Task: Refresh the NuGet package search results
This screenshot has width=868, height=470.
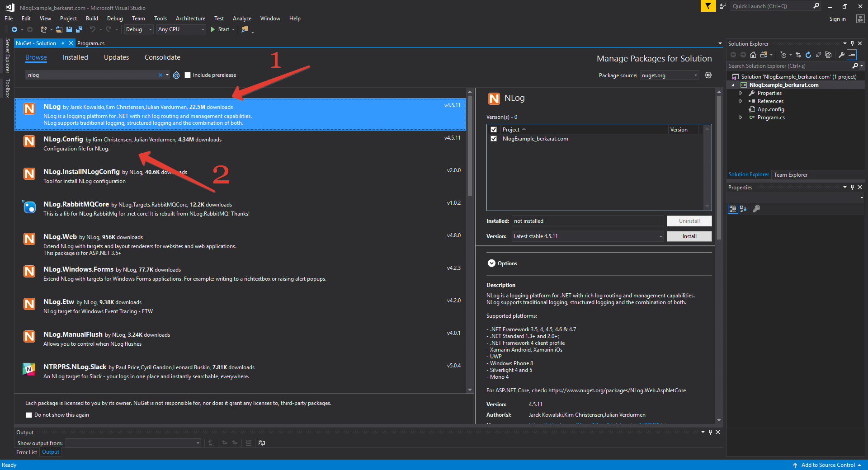Action: point(176,75)
